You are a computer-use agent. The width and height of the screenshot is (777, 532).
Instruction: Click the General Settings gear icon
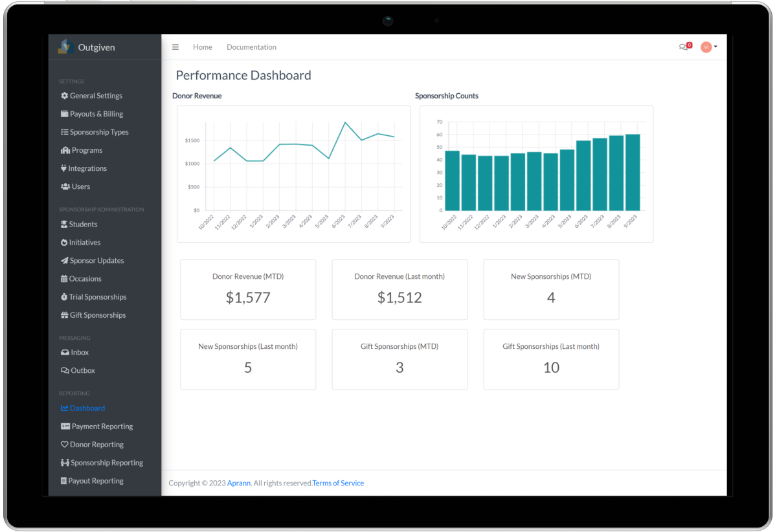(64, 96)
